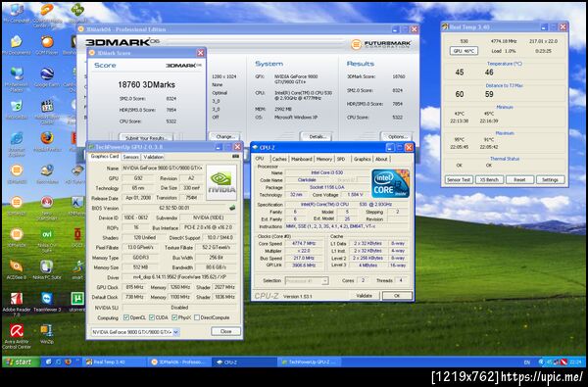Launch Mozilla Firefox desktop icon
This screenshot has width=588, height=387.
(47, 142)
